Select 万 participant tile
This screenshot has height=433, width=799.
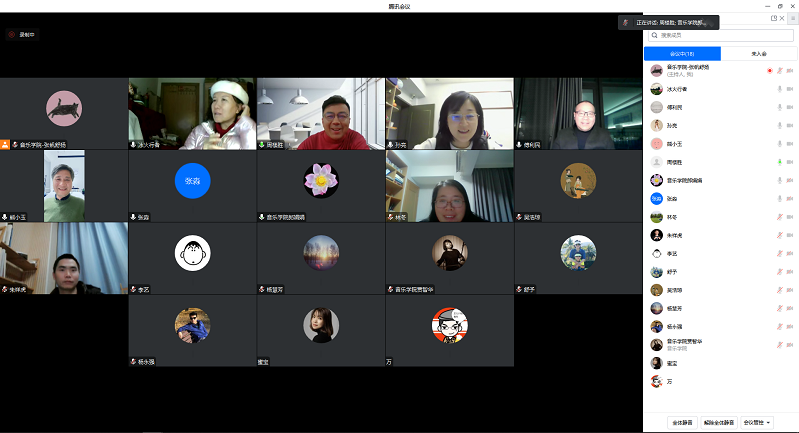(x=449, y=331)
